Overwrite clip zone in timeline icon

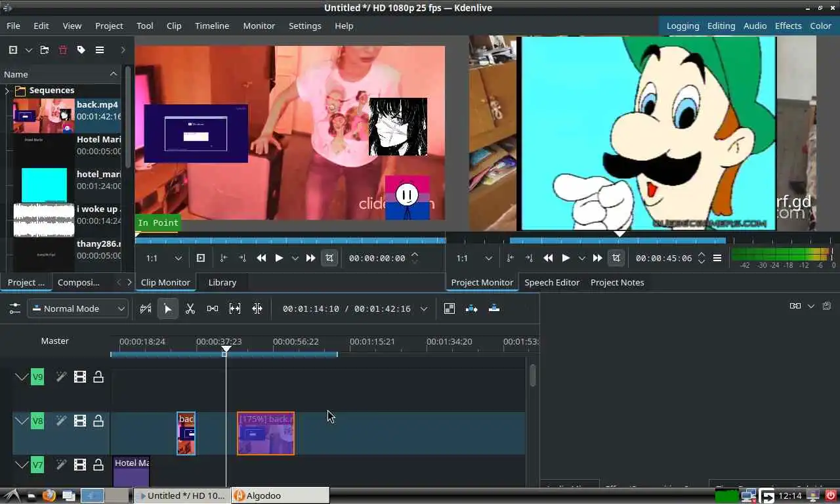[494, 308]
